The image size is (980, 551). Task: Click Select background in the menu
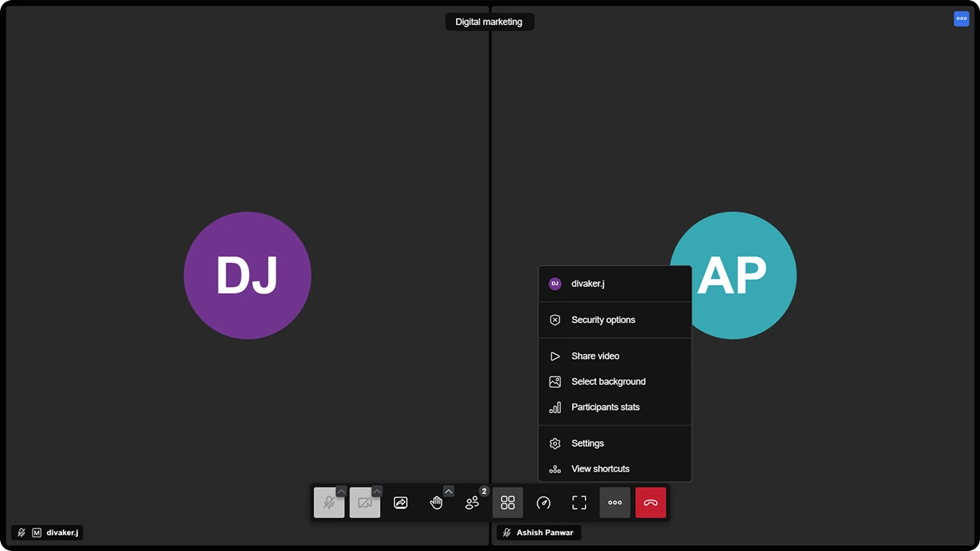pos(608,382)
